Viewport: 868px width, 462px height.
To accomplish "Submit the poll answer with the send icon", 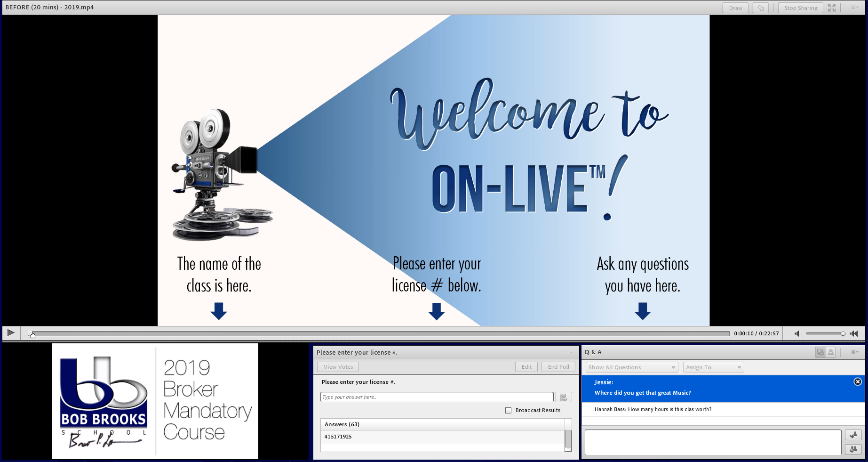I will click(563, 397).
